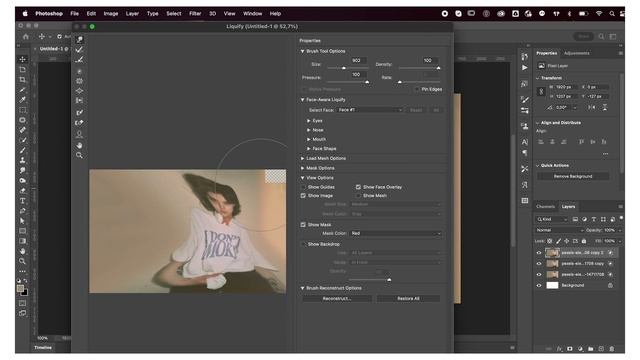Hide the Background layer with eye icon
The image size is (640, 360).
pyautogui.click(x=539, y=285)
